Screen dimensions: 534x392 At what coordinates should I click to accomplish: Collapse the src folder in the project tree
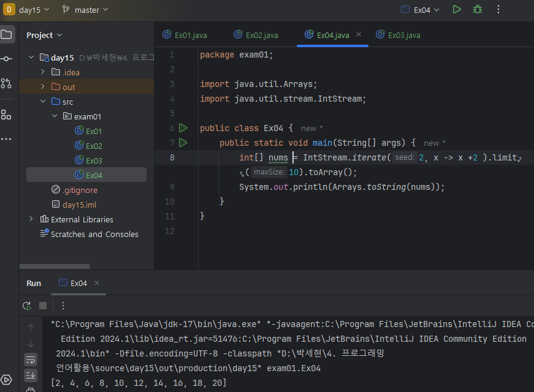(x=43, y=102)
